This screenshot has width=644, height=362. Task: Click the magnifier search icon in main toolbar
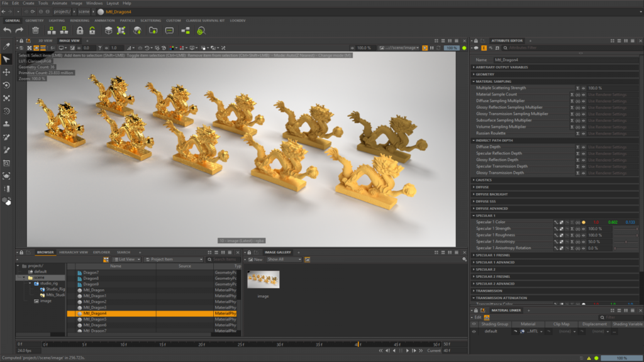201,31
